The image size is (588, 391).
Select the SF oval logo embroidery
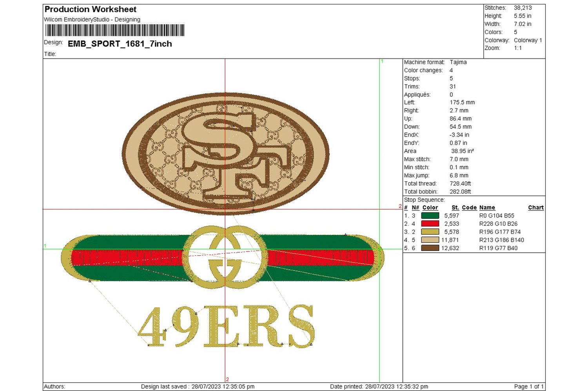pyautogui.click(x=225, y=154)
